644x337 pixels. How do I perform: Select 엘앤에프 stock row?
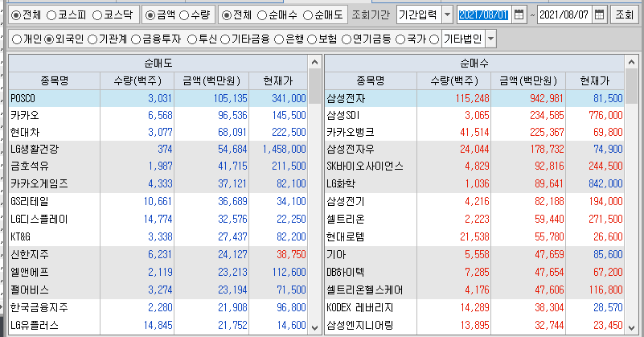pyautogui.click(x=158, y=272)
